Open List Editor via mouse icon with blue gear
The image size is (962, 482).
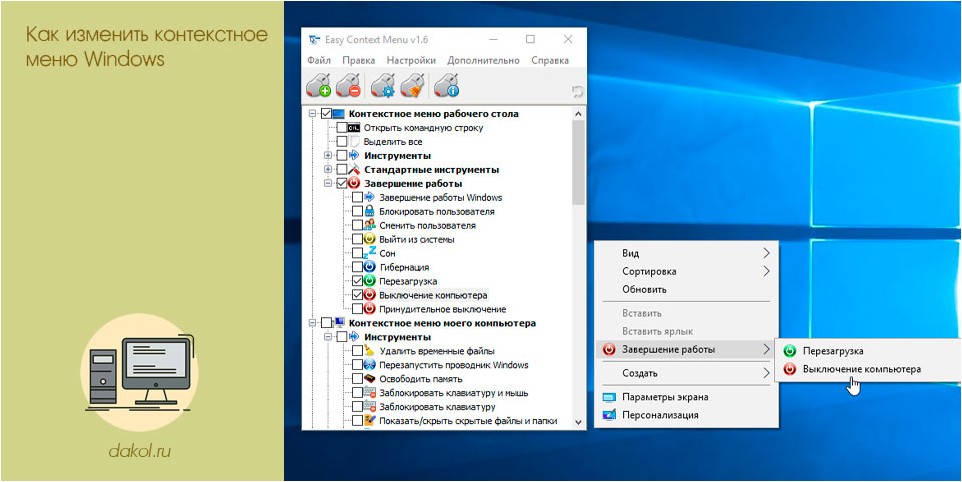pyautogui.click(x=383, y=85)
